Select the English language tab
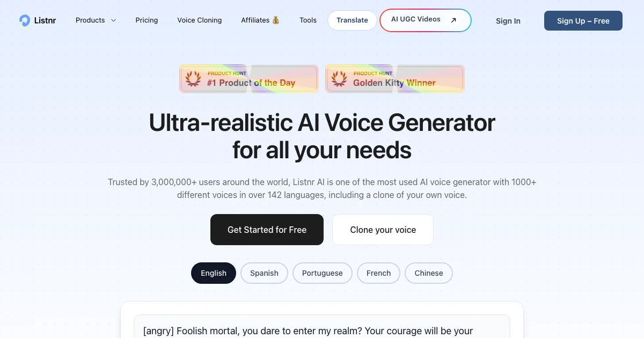Screen dimensions: 644x338 click(x=214, y=273)
